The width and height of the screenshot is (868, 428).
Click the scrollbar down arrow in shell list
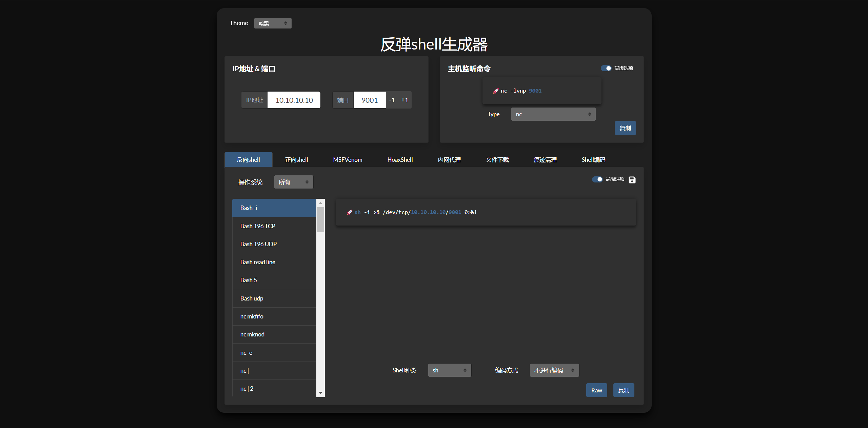coord(320,393)
